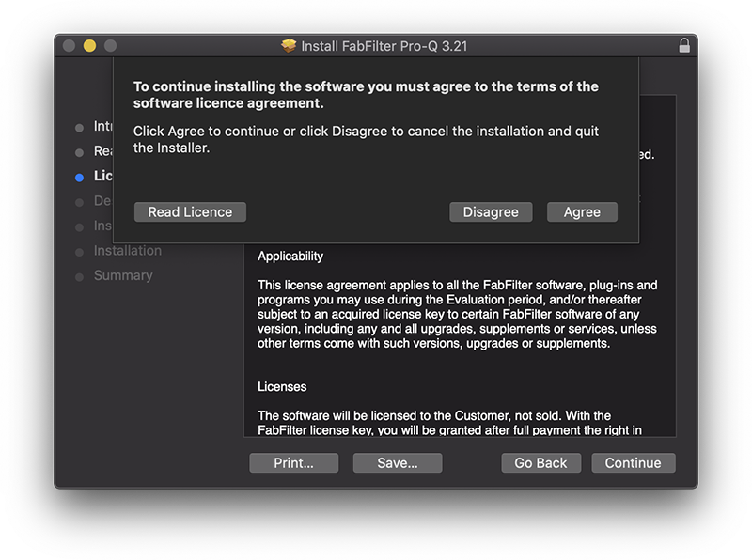
Task: Click the lock icon in title bar
Action: [x=684, y=45]
